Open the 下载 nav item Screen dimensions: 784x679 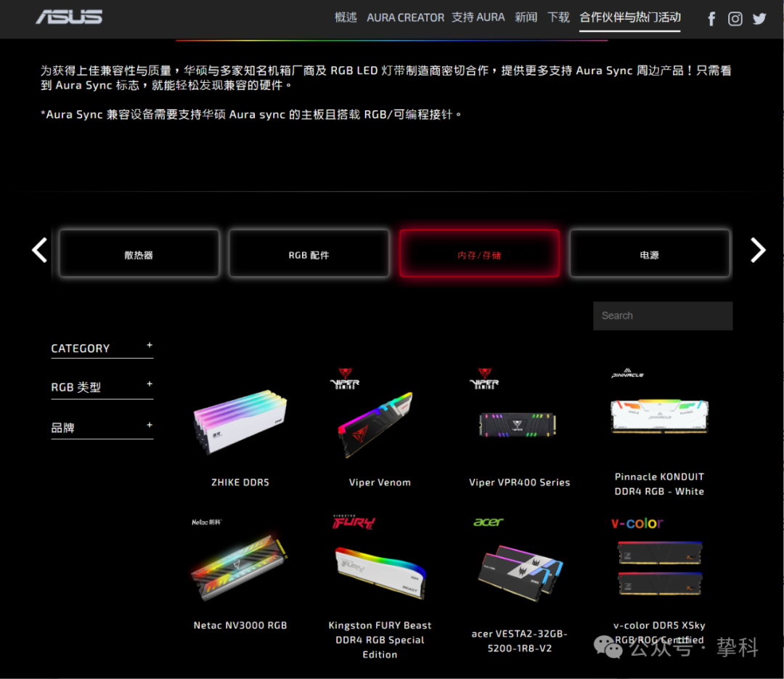(558, 17)
